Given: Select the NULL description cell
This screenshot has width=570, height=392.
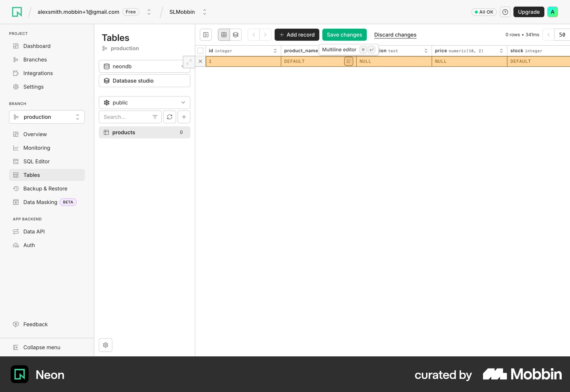Looking at the screenshot, I should [394, 61].
